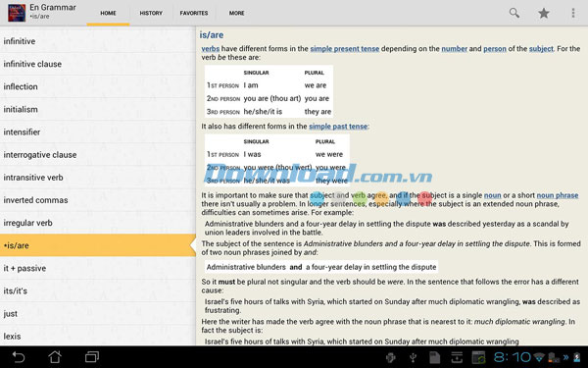This screenshot has width=588, height=368.
Task: Select 'it + passive' in the list
Action: pyautogui.click(x=98, y=268)
